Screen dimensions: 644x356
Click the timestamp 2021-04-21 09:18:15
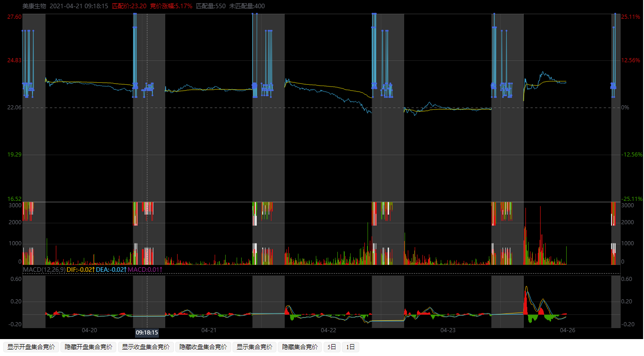pyautogui.click(x=79, y=6)
